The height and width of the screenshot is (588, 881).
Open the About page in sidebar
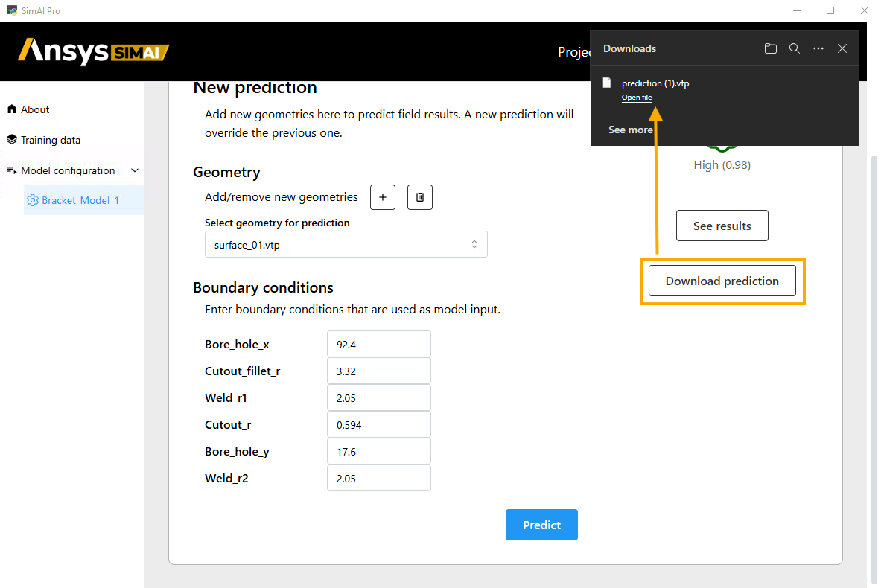coord(34,109)
